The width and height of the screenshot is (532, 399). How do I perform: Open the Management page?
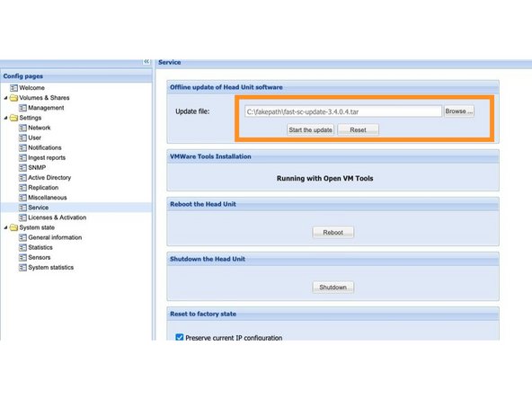point(46,108)
